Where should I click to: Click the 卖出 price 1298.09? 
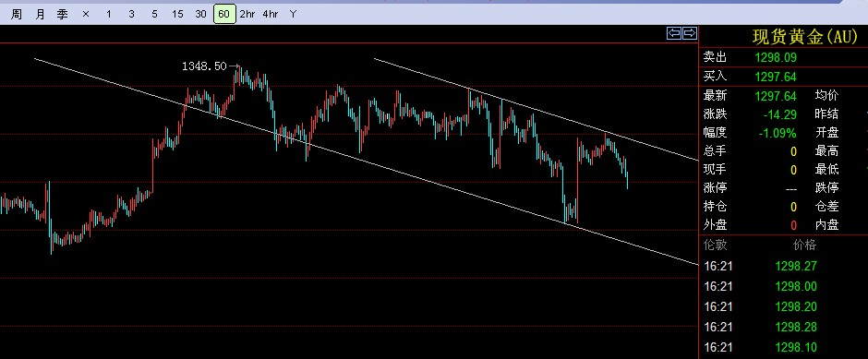tap(776, 57)
